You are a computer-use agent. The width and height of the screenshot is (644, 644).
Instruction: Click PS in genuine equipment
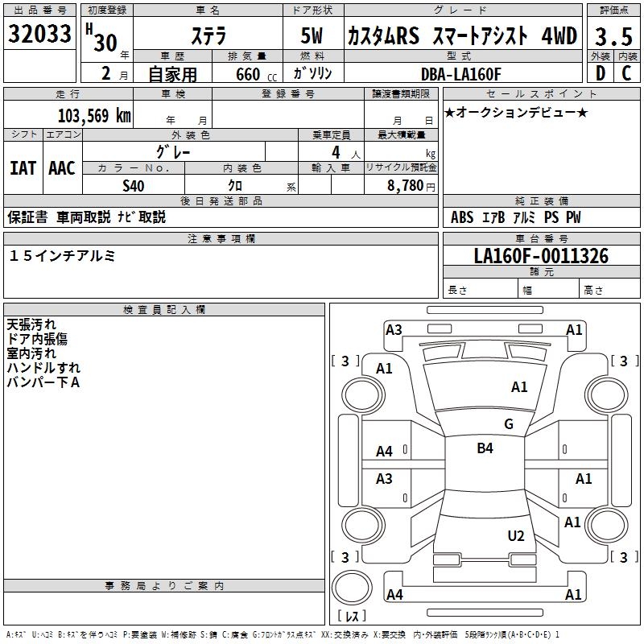[551, 217]
